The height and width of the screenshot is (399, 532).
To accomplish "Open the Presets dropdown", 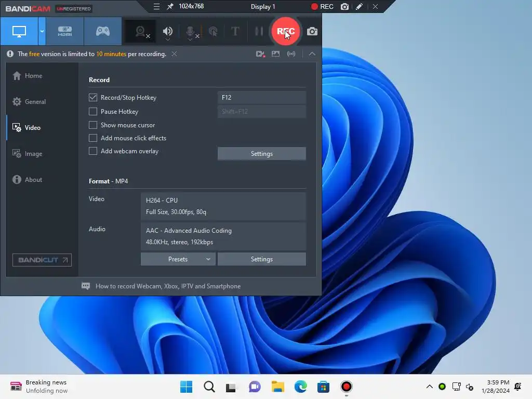I will (x=178, y=259).
